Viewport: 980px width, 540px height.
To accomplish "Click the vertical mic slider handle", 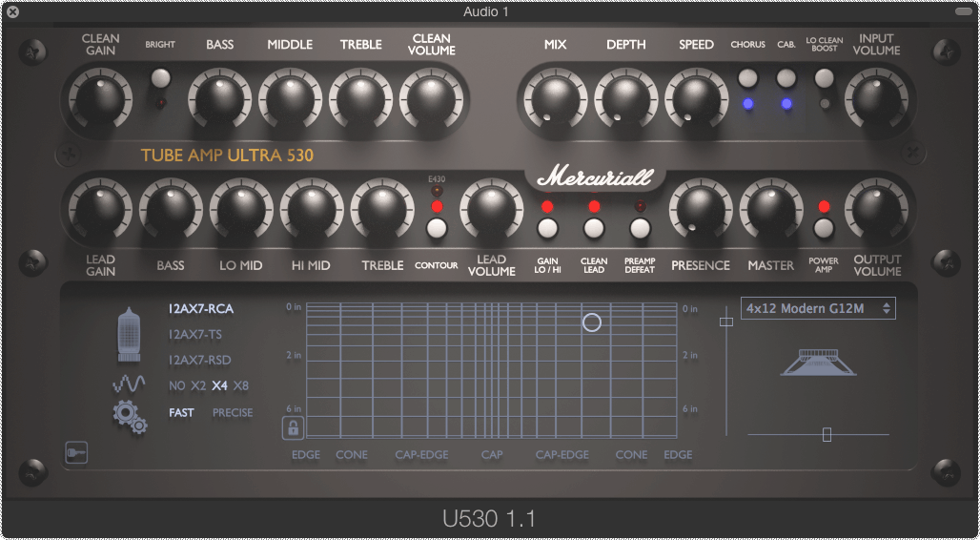I will (x=726, y=322).
